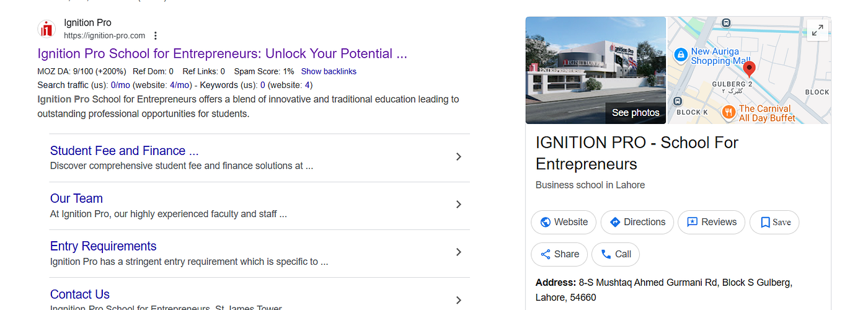This screenshot has height=310, width=868.
Task: Click the Website globe button
Action: (x=564, y=222)
